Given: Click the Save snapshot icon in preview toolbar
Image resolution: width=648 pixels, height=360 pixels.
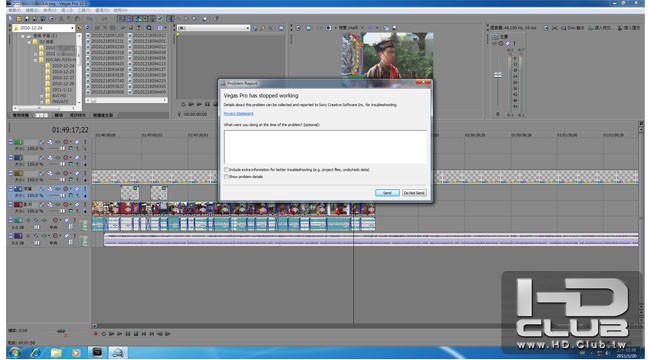Looking at the screenshot, I should point(395,28).
